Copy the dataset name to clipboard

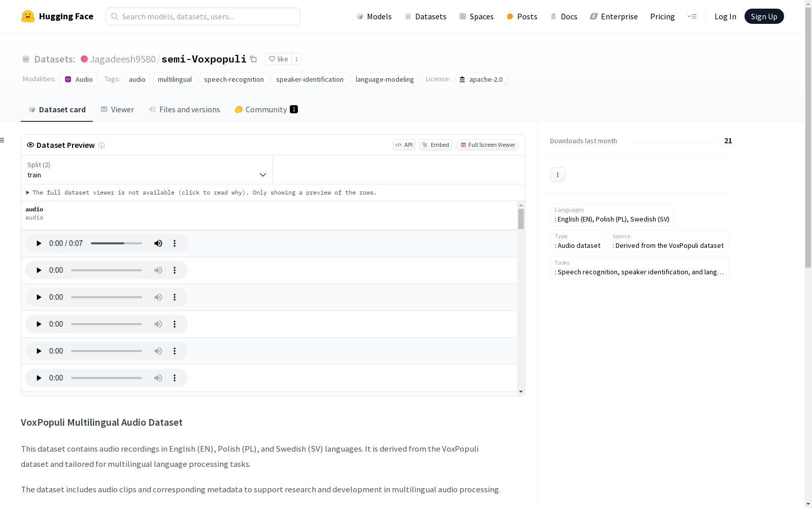(254, 59)
